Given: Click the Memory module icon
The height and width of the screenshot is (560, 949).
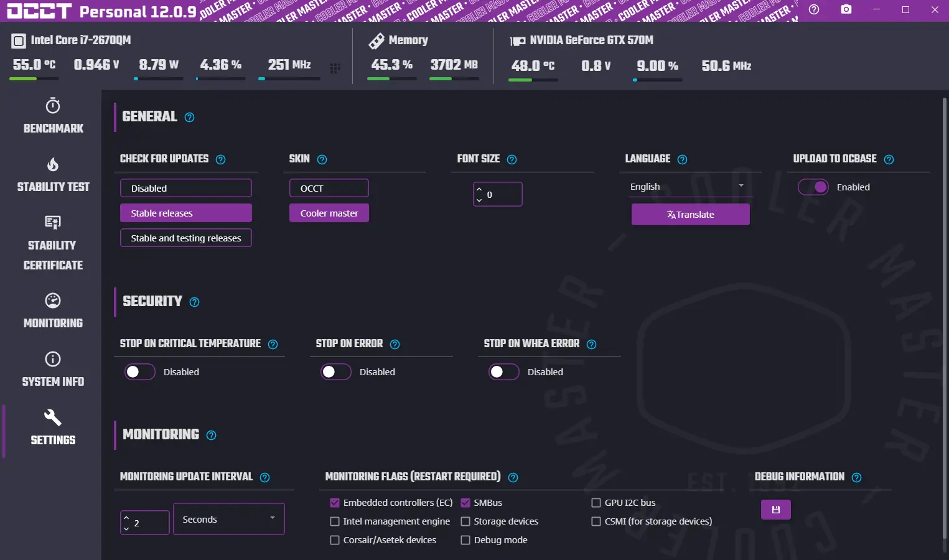Looking at the screenshot, I should [376, 41].
